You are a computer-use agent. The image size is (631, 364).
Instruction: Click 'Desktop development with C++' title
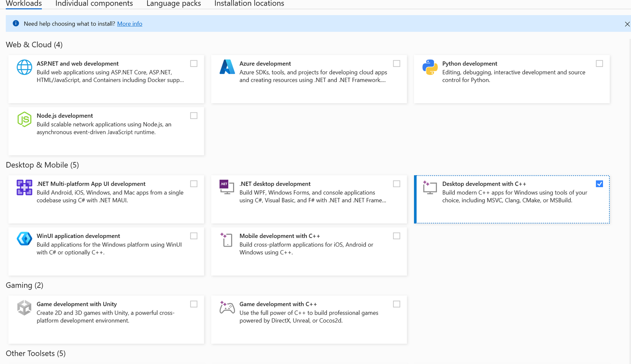(484, 184)
